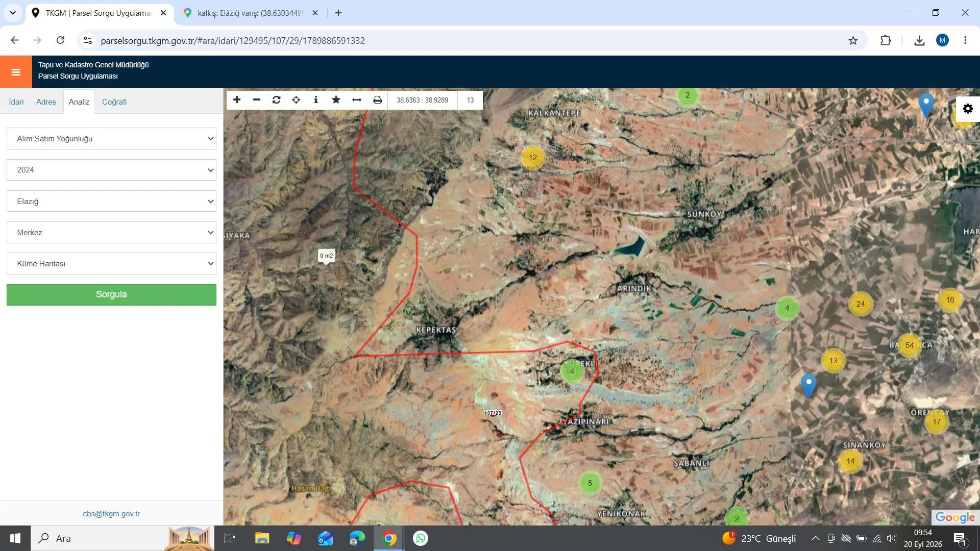Click the yellow cluster marker labeled 12
The image size is (980, 551).
533,158
